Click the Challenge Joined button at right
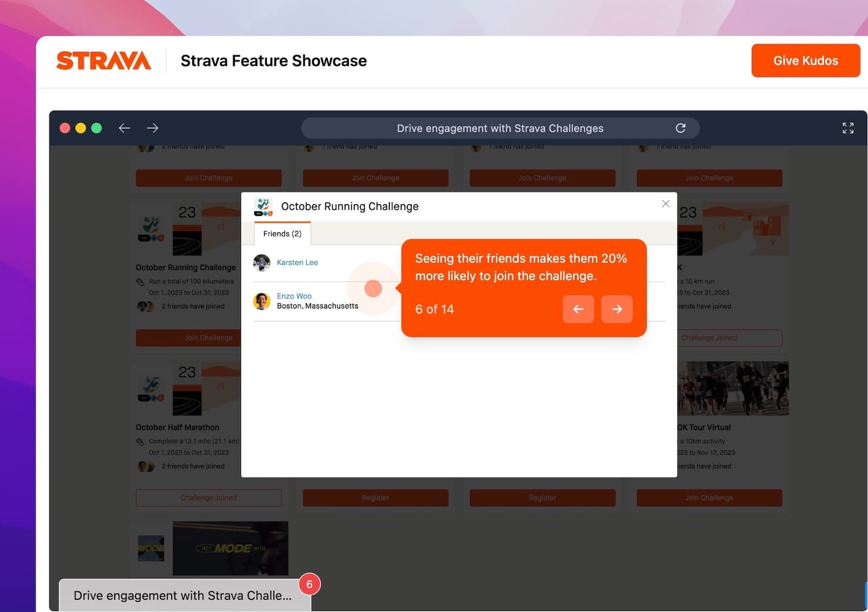The image size is (868, 612). pyautogui.click(x=729, y=337)
